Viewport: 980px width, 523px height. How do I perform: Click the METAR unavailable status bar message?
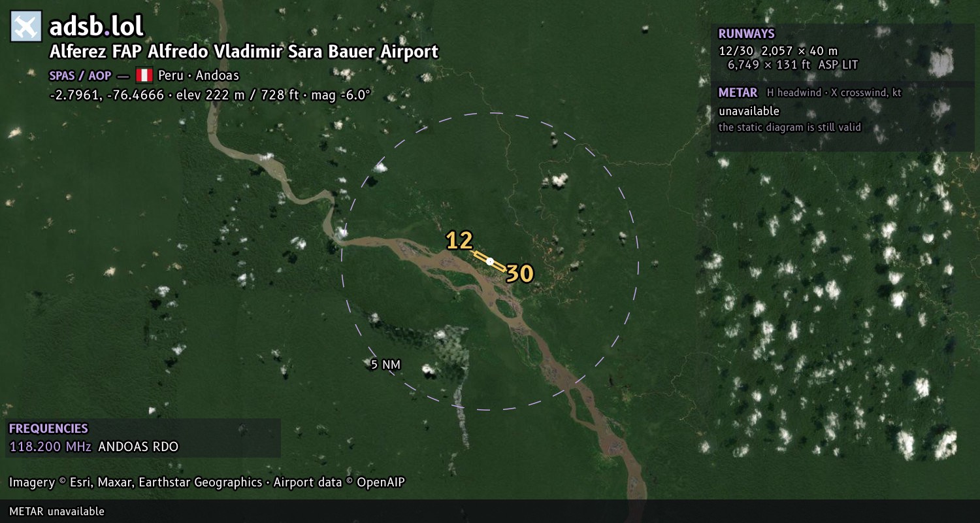[x=57, y=511]
